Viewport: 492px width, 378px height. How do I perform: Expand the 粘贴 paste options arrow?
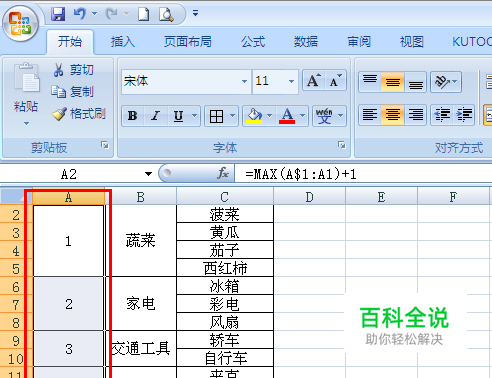[26, 123]
